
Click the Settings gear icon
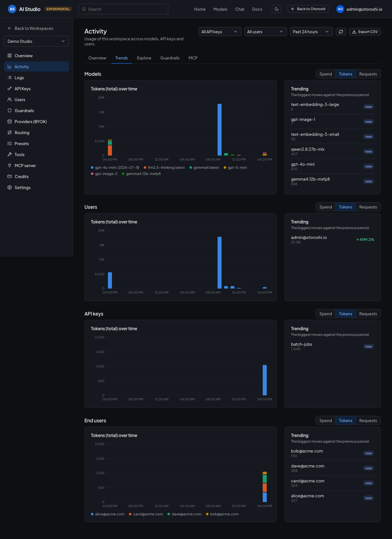[x=10, y=187]
